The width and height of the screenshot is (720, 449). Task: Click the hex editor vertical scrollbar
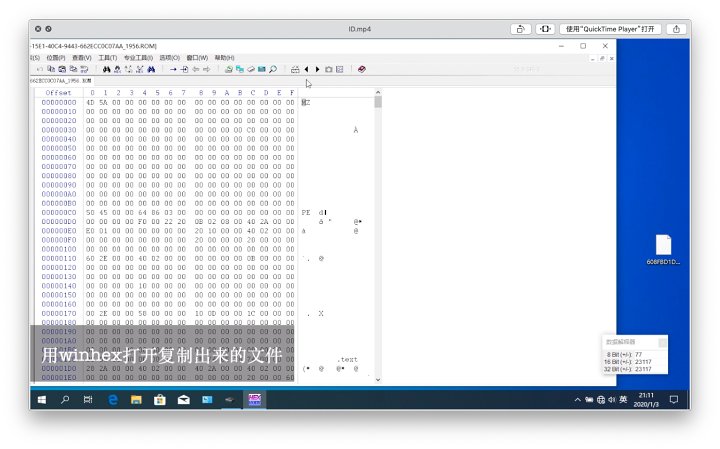tap(378, 240)
